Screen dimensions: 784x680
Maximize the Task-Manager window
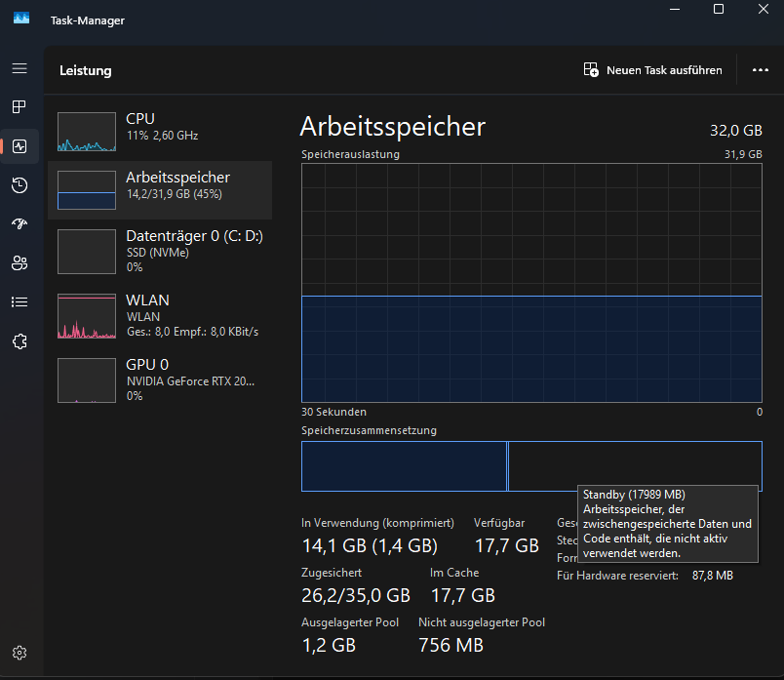point(719,9)
